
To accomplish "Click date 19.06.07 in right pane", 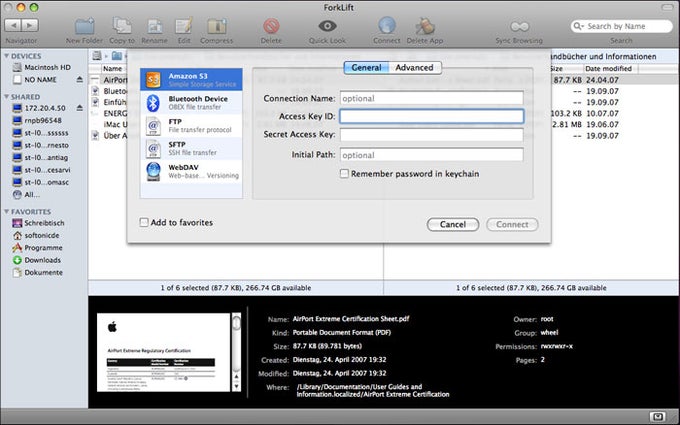I will click(x=602, y=124).
